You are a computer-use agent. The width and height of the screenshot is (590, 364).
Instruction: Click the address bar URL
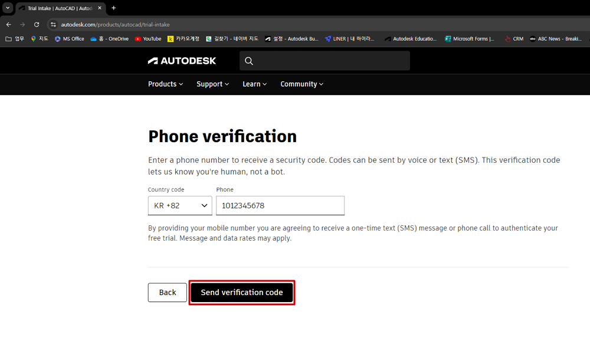point(115,24)
